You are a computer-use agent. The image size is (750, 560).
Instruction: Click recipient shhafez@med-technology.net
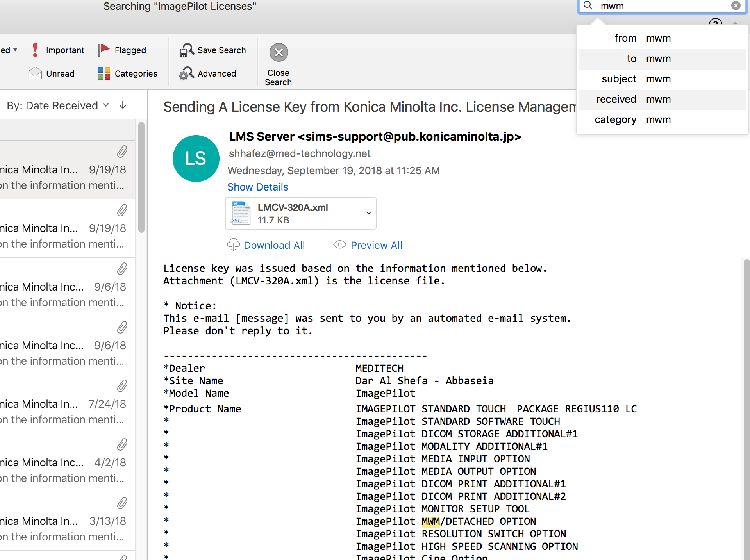click(300, 153)
